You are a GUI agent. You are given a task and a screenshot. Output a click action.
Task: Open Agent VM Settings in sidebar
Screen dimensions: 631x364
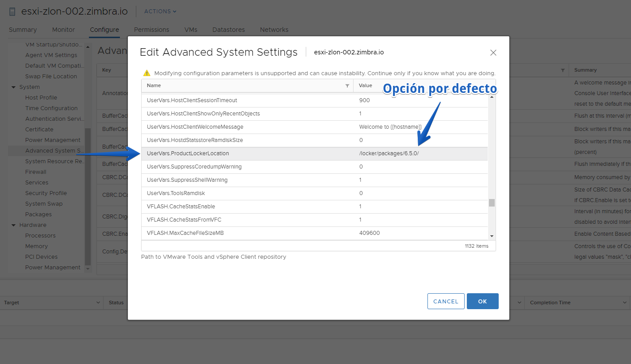[x=51, y=55]
